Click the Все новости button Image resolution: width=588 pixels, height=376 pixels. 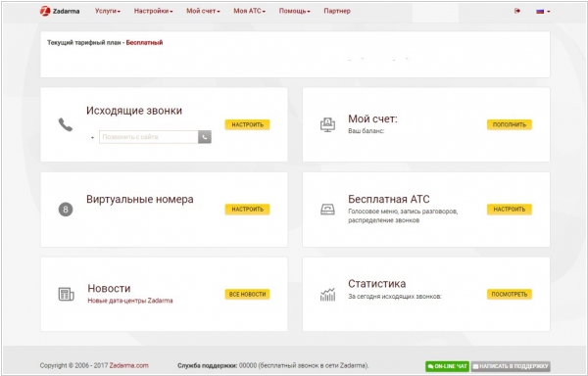[x=248, y=295]
